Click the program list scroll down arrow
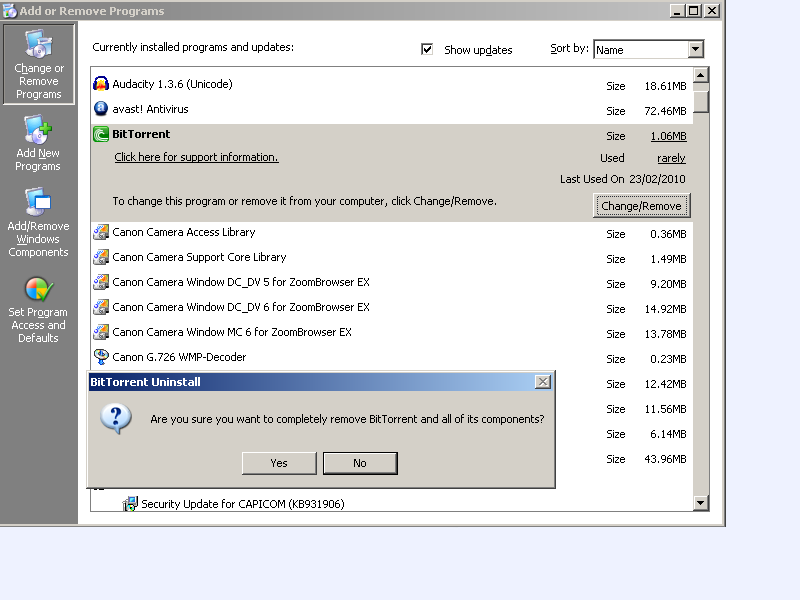 coord(700,503)
